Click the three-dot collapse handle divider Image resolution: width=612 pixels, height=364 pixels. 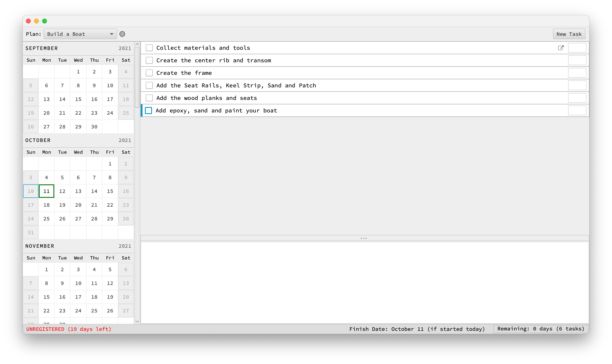pos(364,238)
